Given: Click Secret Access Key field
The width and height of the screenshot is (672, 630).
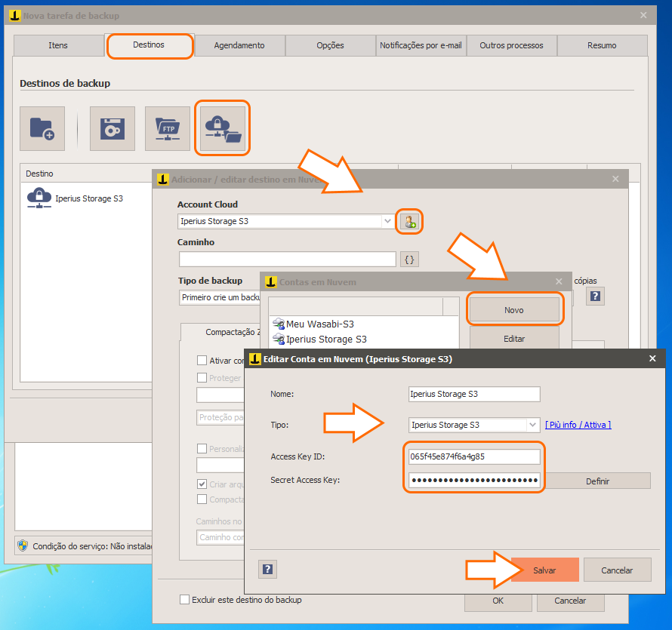Looking at the screenshot, I should (474, 480).
